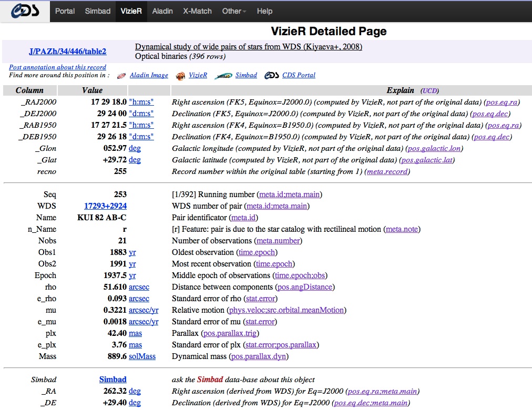This screenshot has width=532, height=410.
Task: Open time.epoch link for Most recent observation
Action: click(274, 264)
